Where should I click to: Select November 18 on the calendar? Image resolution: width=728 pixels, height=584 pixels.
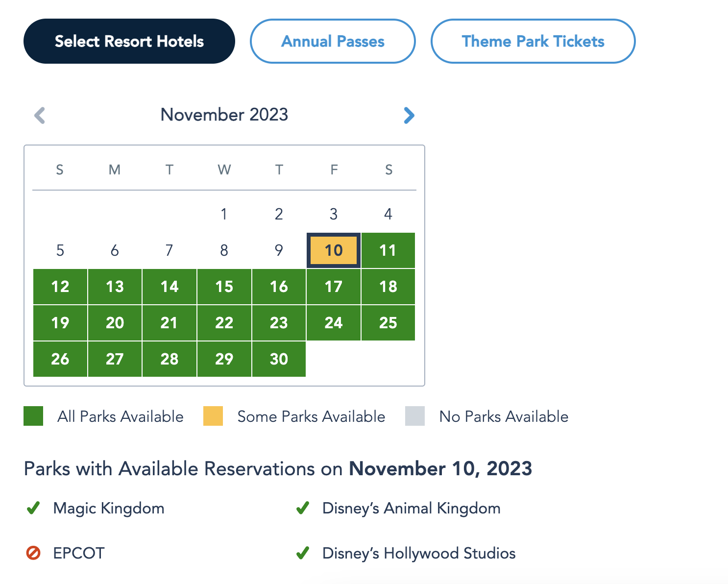tap(388, 287)
